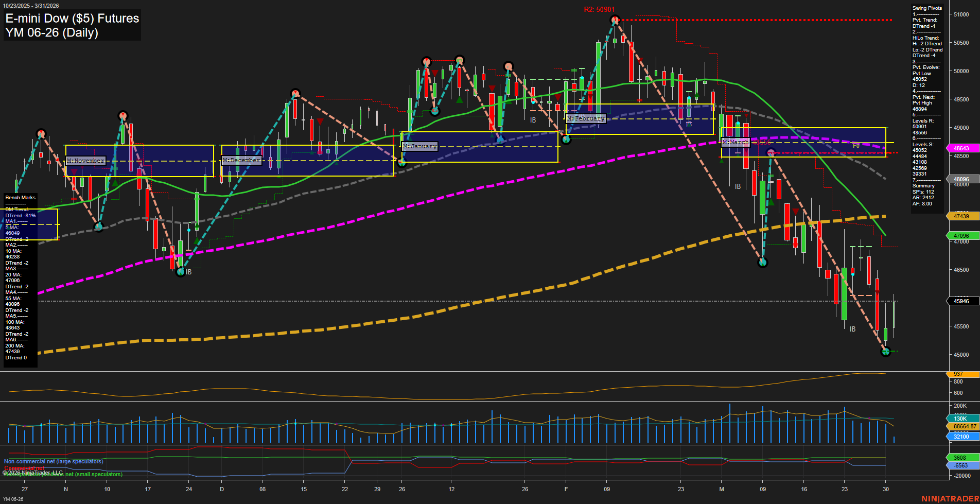Click the E-mini Dow ($5) Futures title

click(71, 18)
